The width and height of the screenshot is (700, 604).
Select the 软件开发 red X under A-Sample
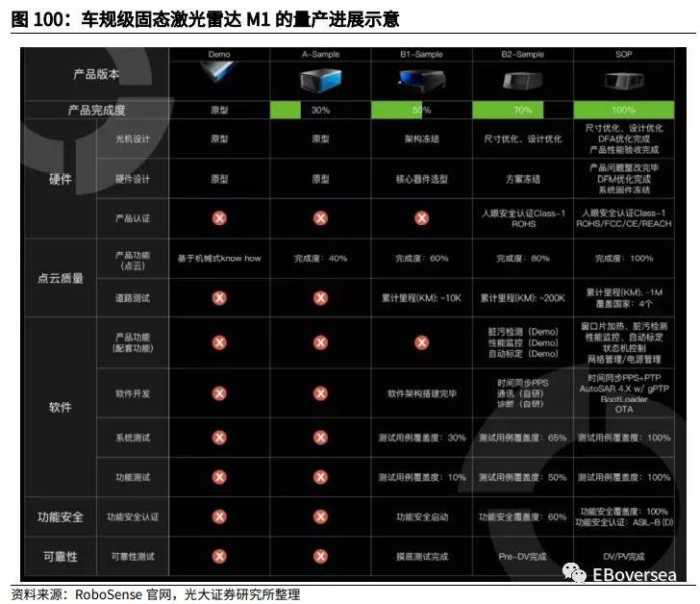(320, 393)
